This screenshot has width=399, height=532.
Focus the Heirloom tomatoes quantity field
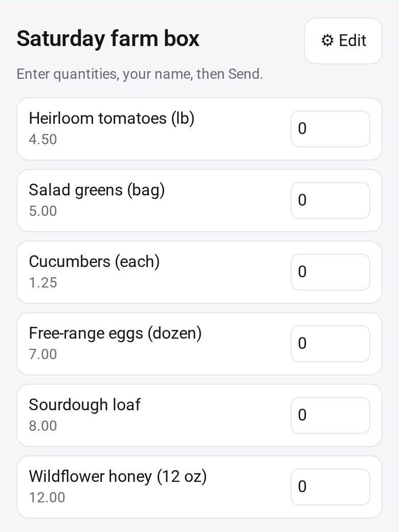click(330, 129)
